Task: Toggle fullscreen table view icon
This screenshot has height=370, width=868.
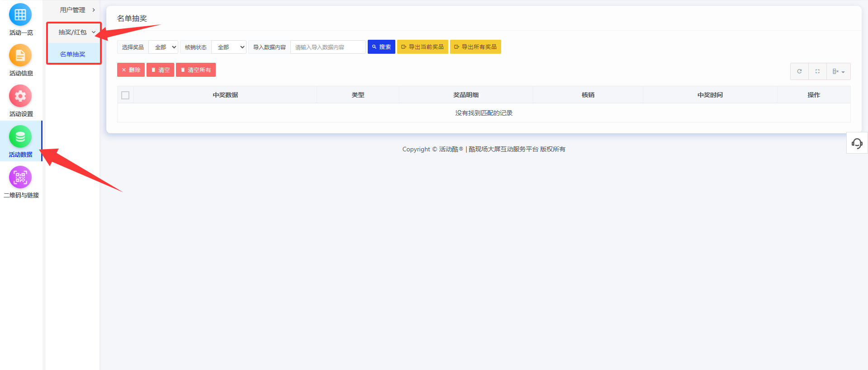Action: [817, 71]
